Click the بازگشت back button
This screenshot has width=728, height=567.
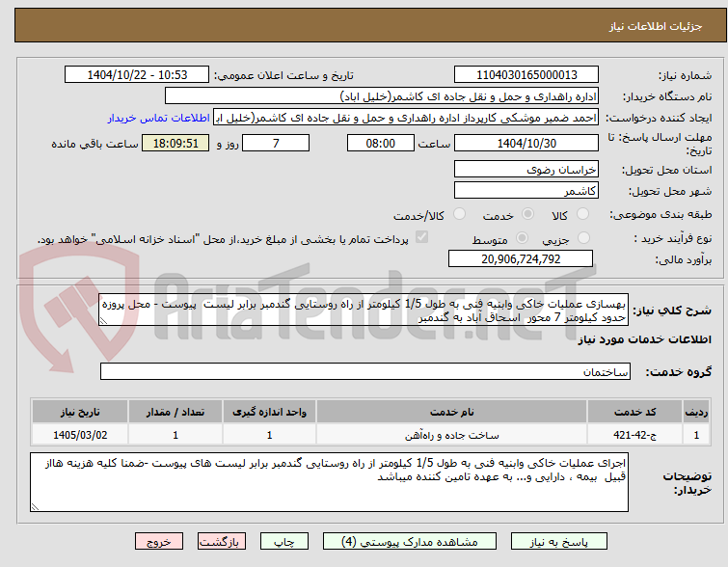coord(222,542)
